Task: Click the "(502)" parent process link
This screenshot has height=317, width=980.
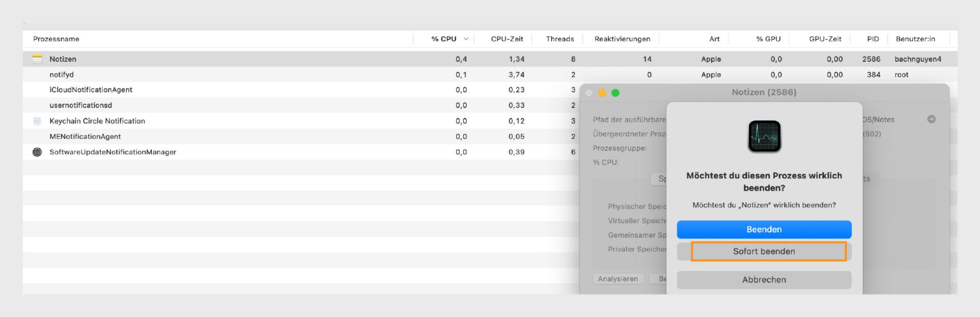Action: [872, 134]
